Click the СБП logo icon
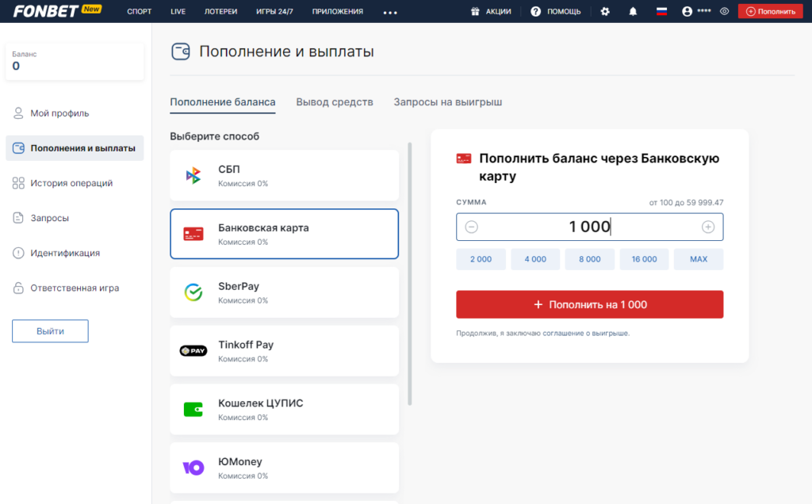Screen dimensions: 812x504 193,175
